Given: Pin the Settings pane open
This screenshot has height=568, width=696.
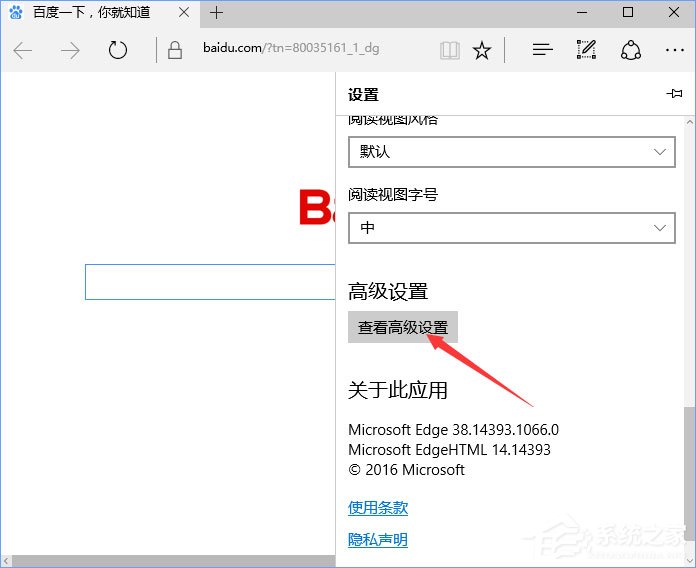Looking at the screenshot, I should (674, 94).
